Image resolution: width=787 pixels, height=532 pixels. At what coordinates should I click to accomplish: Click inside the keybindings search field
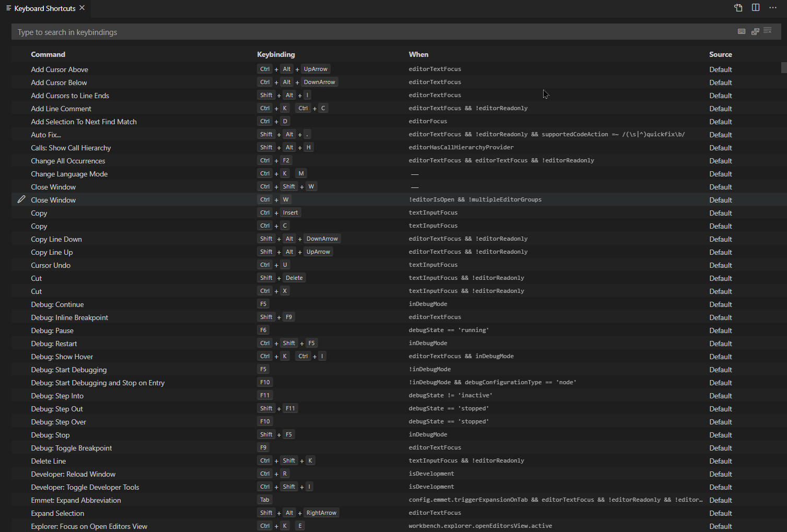[209, 32]
